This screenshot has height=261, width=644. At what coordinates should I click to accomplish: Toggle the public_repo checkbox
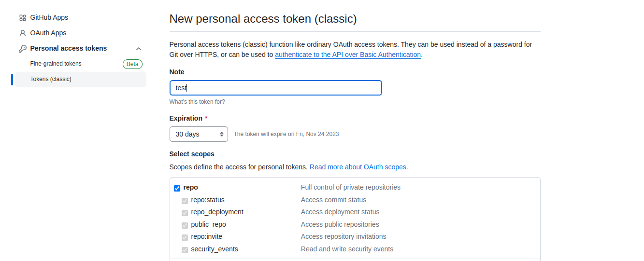(x=185, y=225)
